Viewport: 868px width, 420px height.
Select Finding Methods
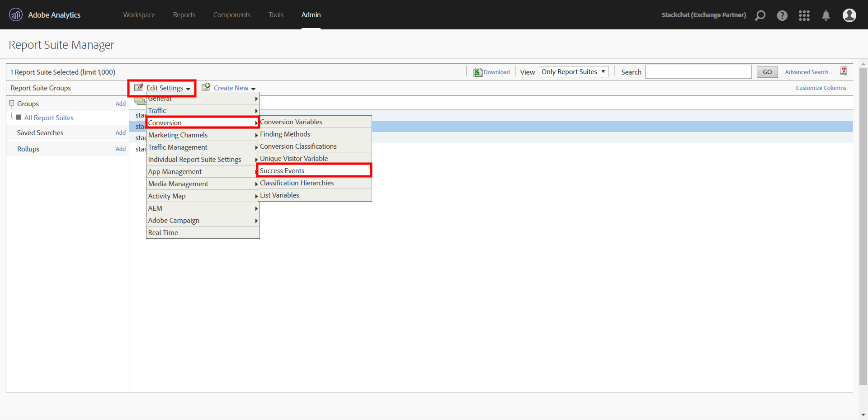(315, 134)
